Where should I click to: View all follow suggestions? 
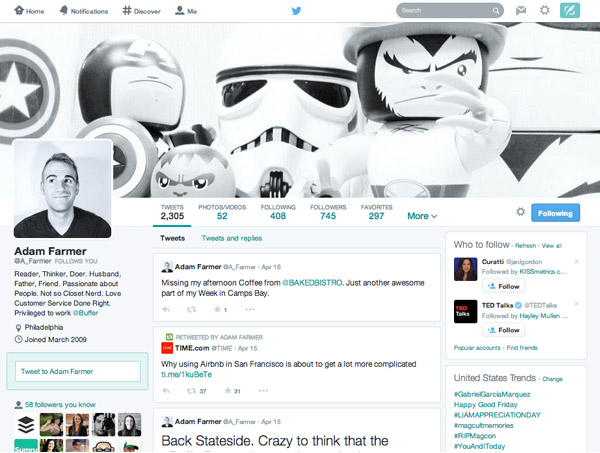551,246
